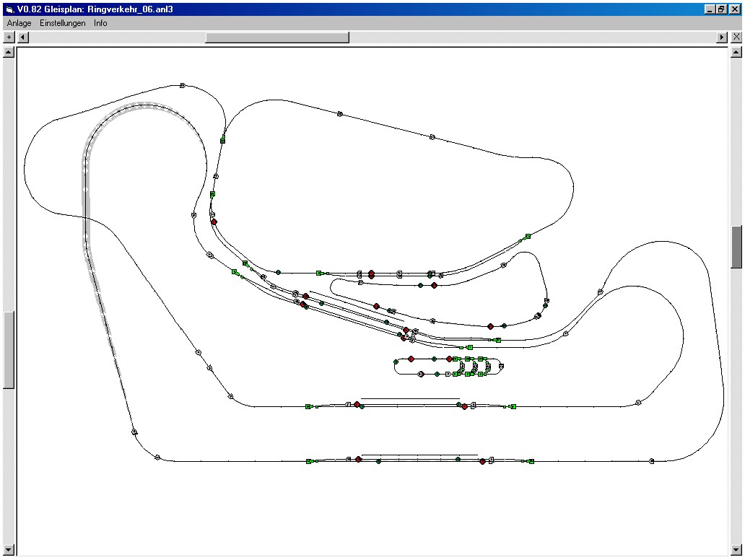745x560 pixels.
Task: Click the left vertical scrollbar thumb
Action: pyautogui.click(x=9, y=350)
